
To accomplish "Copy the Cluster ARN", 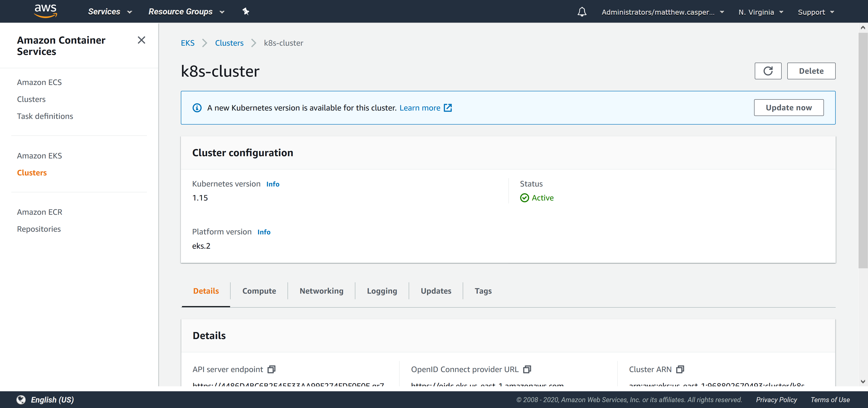I will coord(680,369).
